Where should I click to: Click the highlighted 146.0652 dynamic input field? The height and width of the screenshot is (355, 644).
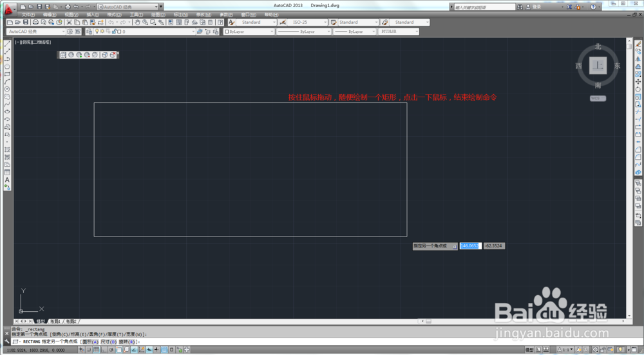point(470,245)
